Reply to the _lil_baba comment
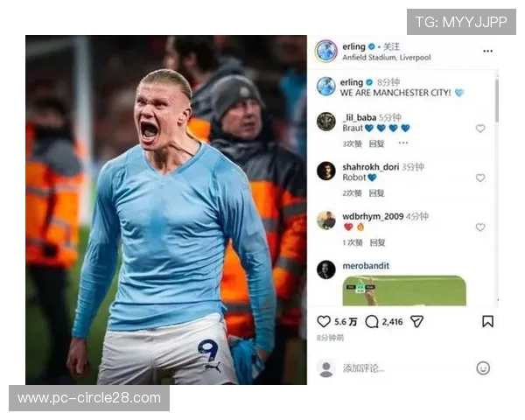 point(376,144)
